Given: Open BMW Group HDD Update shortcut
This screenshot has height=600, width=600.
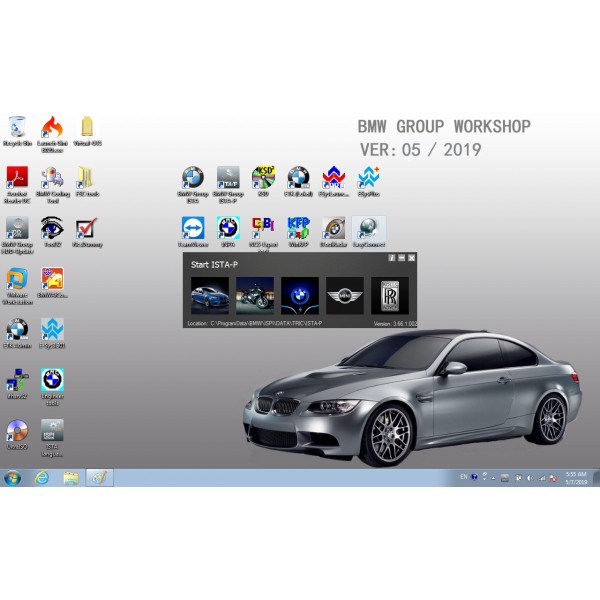Looking at the screenshot, I should click(17, 235).
